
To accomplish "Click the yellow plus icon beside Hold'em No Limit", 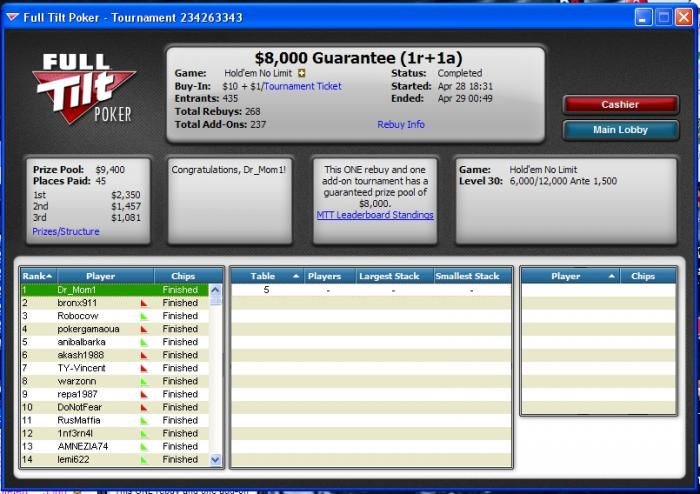I will coord(301,73).
